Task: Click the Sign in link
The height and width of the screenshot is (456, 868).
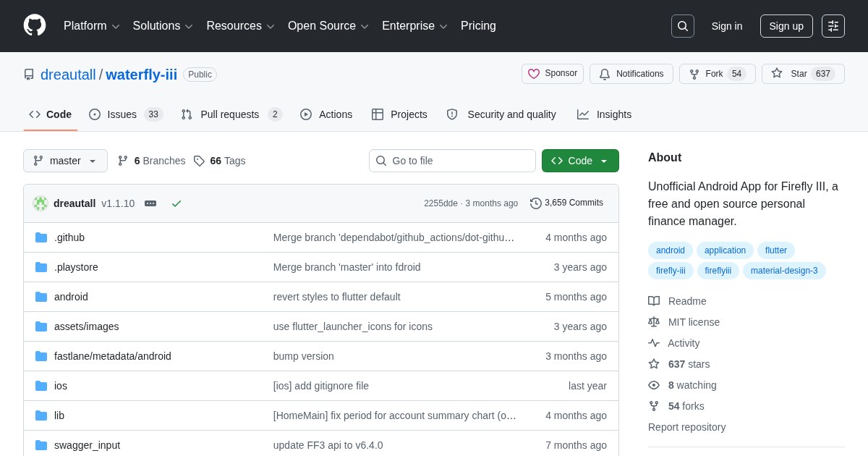Action: [x=727, y=26]
